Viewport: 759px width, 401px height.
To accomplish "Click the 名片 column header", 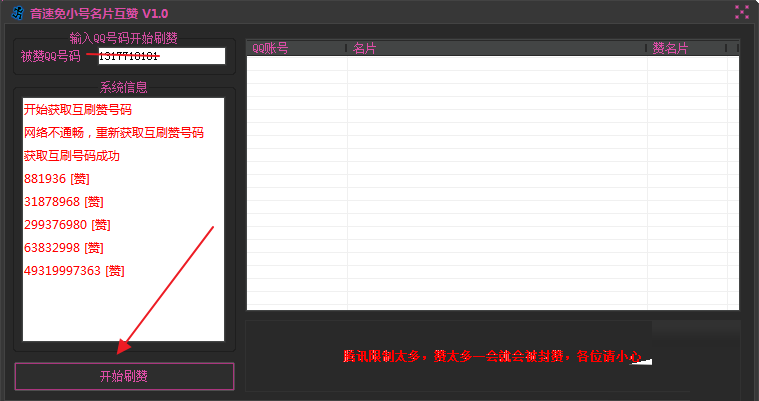I will coord(497,48).
